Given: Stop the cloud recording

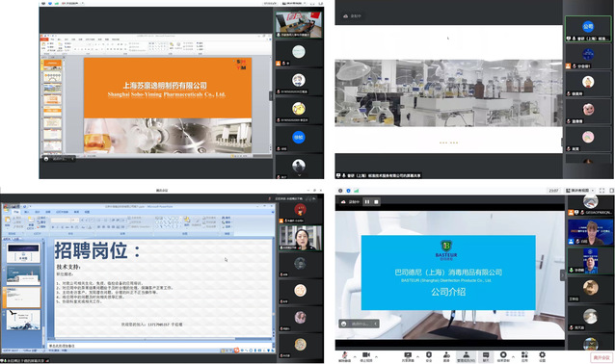Looking at the screenshot, I should (376, 202).
